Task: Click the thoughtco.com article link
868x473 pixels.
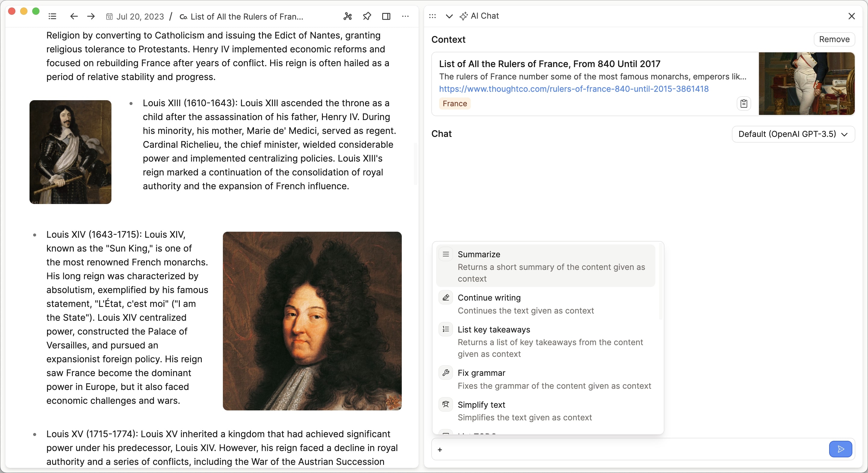Action: (574, 88)
